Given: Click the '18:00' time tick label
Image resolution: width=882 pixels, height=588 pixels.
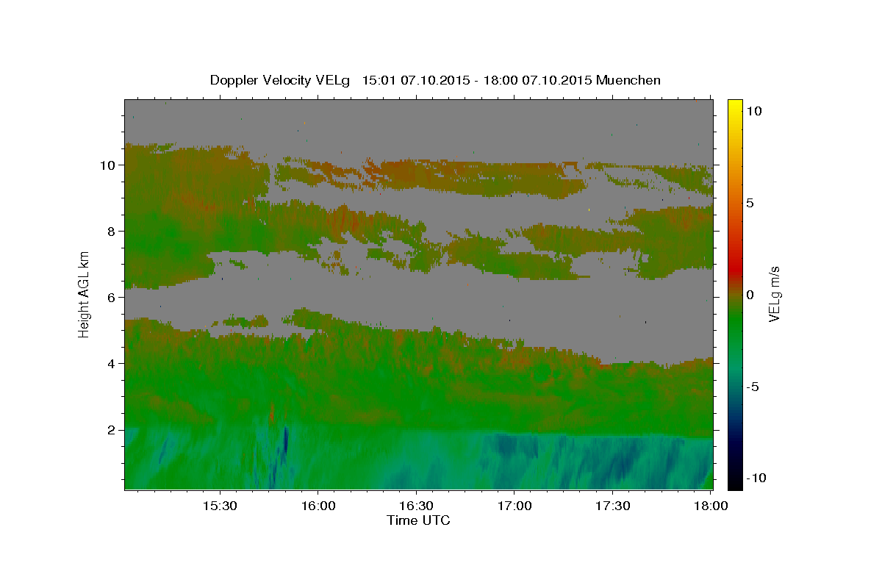Looking at the screenshot, I should [x=711, y=506].
